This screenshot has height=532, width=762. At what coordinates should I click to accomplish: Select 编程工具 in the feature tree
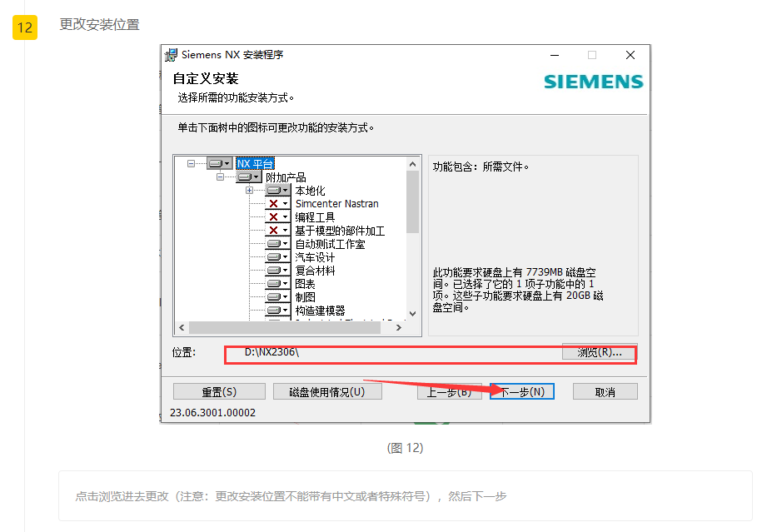[315, 217]
